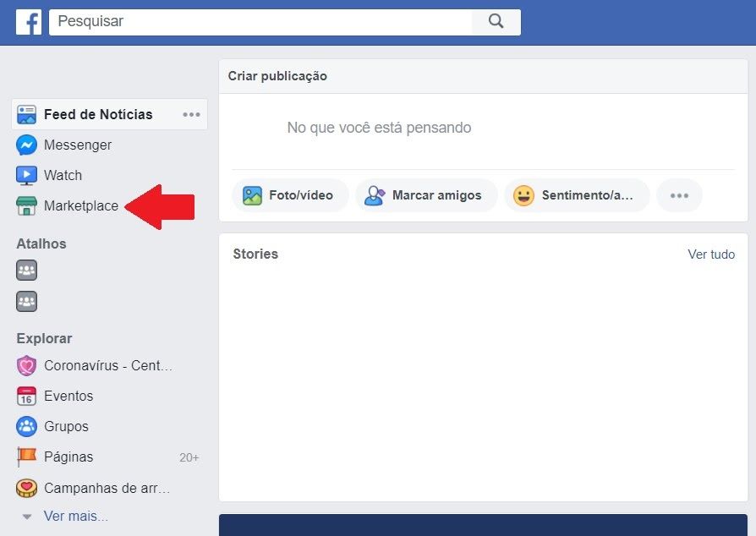Open Marketplace from the sidebar

coord(81,205)
